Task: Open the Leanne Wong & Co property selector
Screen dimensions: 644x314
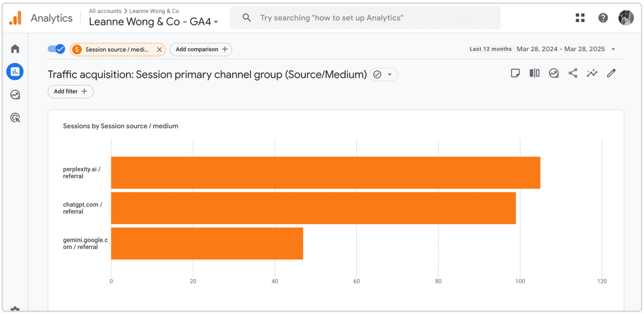Action: [x=153, y=22]
